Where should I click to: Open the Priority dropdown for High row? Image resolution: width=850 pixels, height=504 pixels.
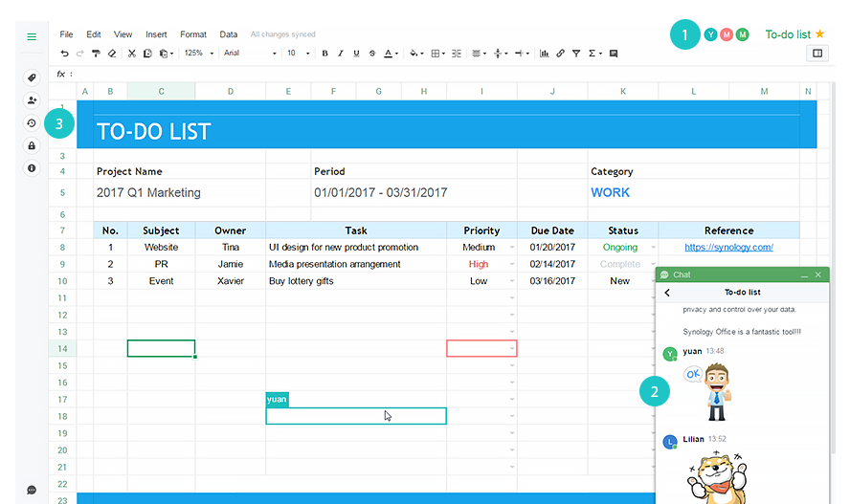point(511,265)
